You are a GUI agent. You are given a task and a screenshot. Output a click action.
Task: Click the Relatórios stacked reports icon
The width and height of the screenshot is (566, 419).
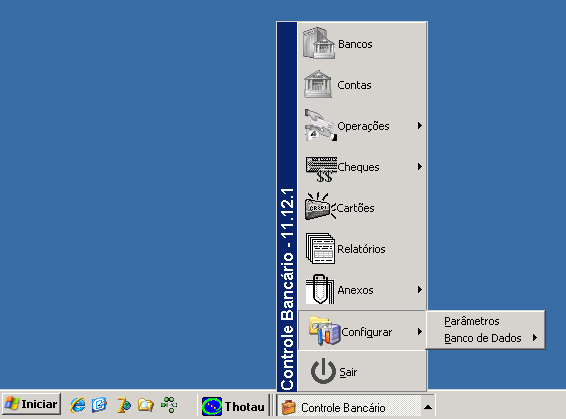320,248
